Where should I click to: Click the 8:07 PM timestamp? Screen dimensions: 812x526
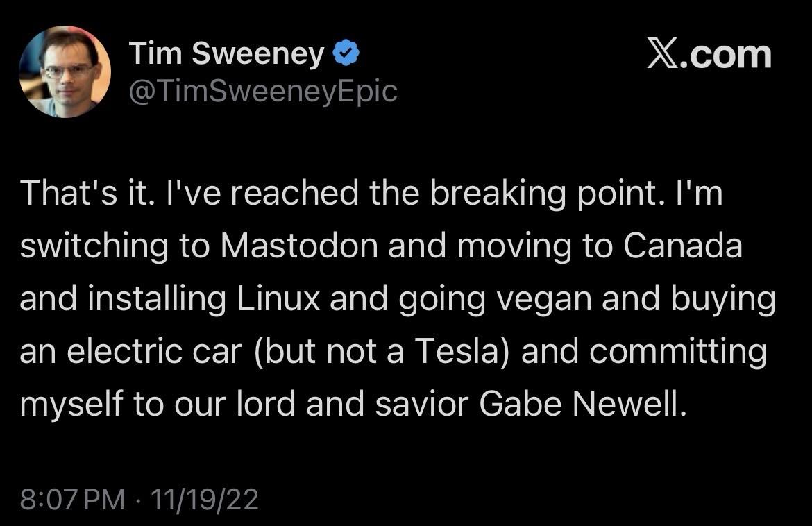click(x=73, y=500)
